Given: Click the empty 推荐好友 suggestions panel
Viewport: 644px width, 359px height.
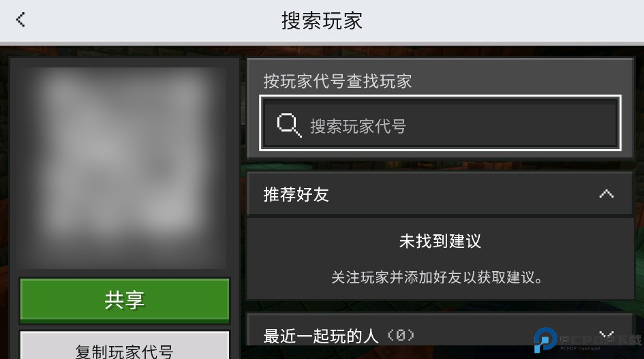Looking at the screenshot, I should click(x=440, y=259).
